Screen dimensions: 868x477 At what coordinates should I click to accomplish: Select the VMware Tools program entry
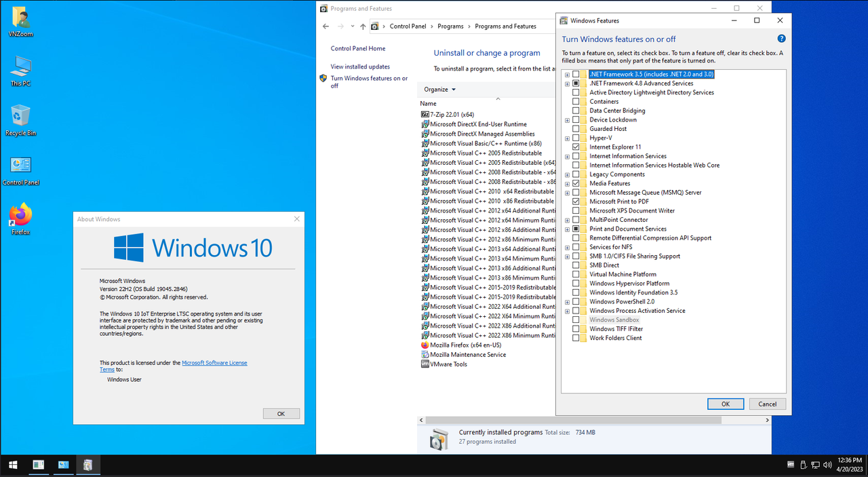pos(443,364)
